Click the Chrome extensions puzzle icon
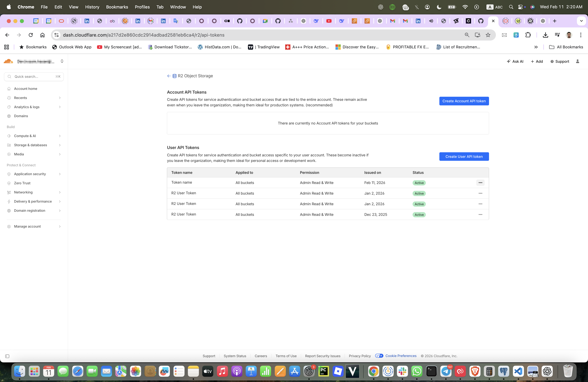 coord(528,35)
